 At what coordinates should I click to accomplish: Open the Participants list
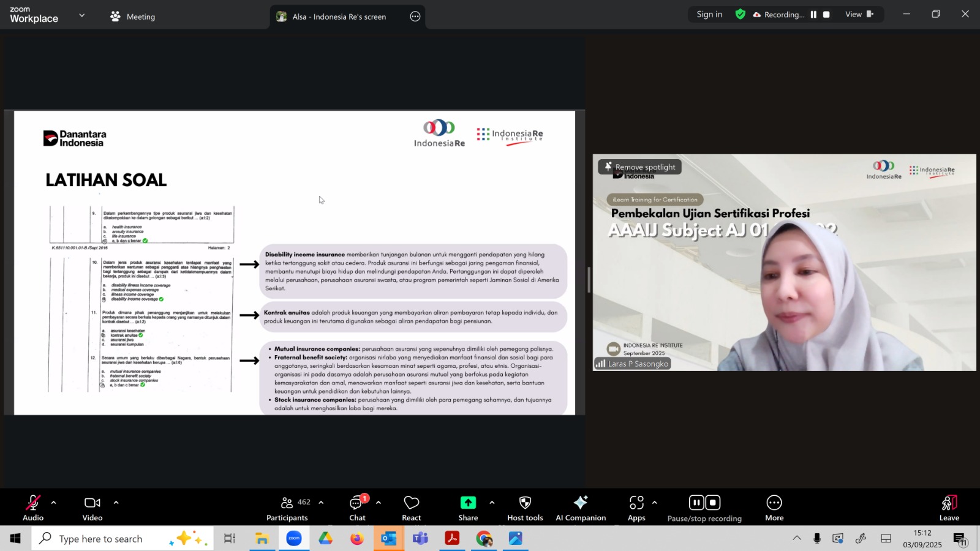(288, 508)
